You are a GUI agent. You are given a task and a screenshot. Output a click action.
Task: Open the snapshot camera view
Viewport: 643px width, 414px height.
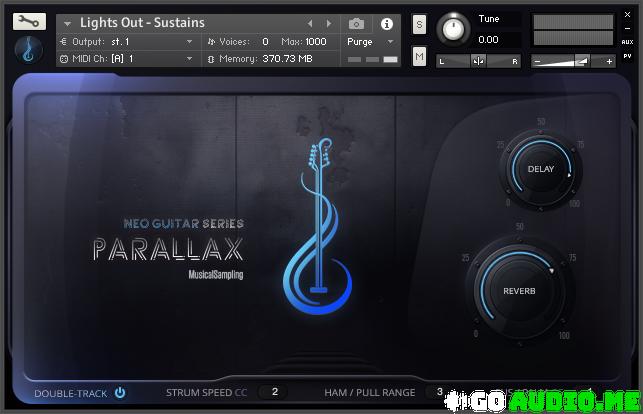click(357, 23)
